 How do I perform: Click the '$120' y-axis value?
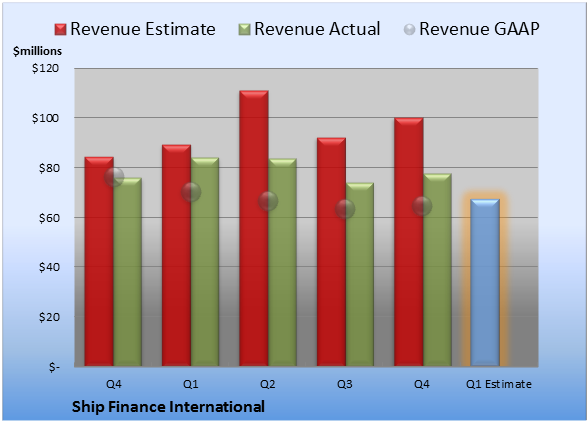click(x=45, y=68)
